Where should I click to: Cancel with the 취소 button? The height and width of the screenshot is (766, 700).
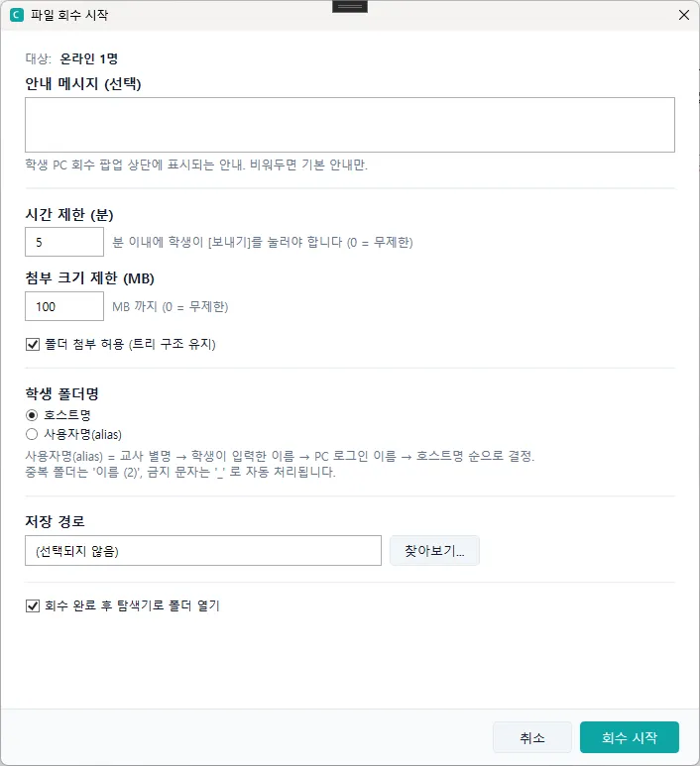click(x=531, y=737)
